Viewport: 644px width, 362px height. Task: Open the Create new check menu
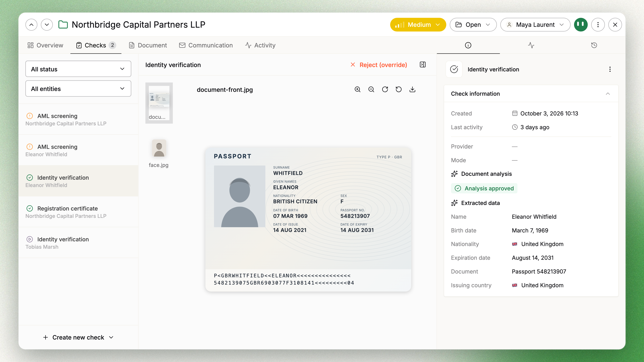click(x=78, y=337)
